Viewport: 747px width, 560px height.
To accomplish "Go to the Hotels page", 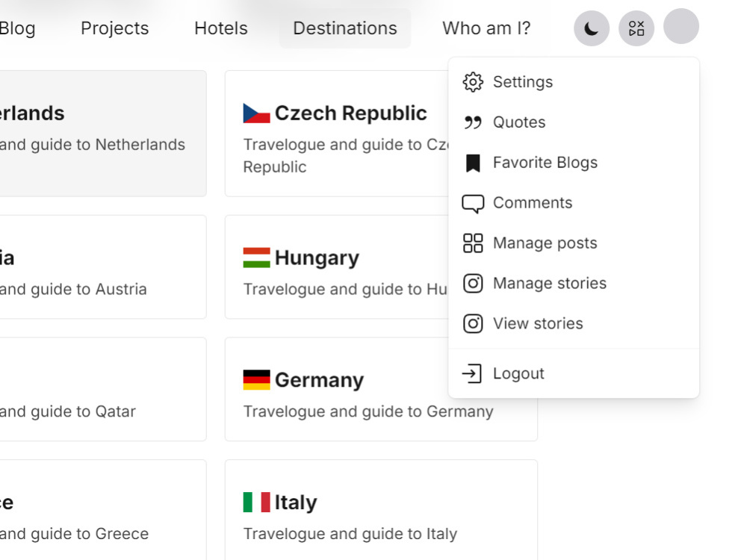I will pos(221,28).
